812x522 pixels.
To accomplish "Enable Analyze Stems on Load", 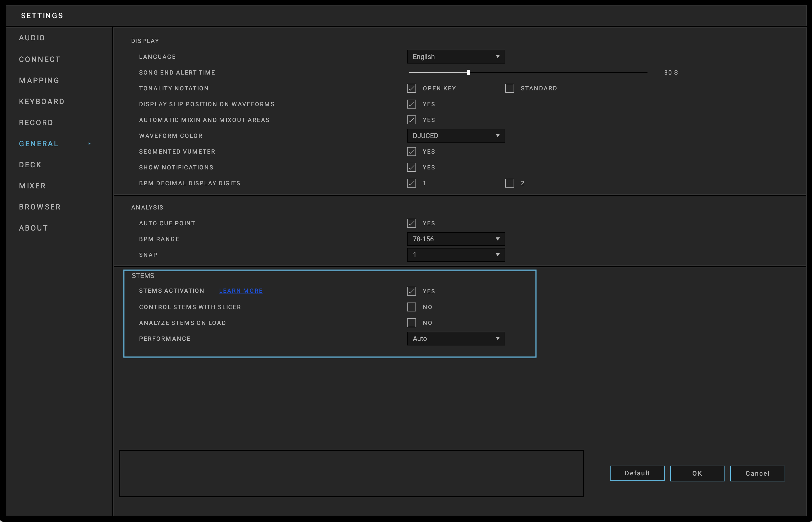I will tap(412, 323).
